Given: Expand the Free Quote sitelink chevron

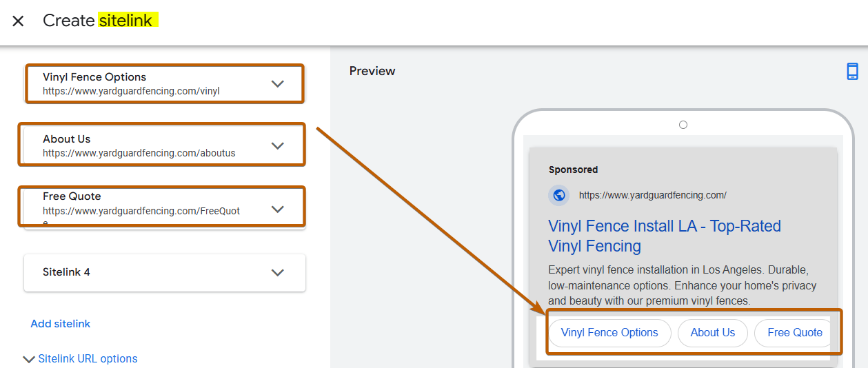Looking at the screenshot, I should click(x=277, y=209).
